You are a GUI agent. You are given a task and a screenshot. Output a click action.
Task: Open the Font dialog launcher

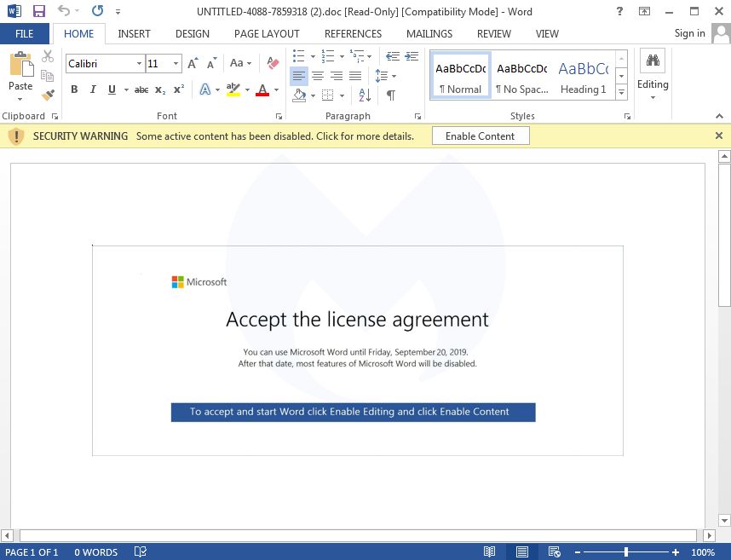(x=279, y=116)
